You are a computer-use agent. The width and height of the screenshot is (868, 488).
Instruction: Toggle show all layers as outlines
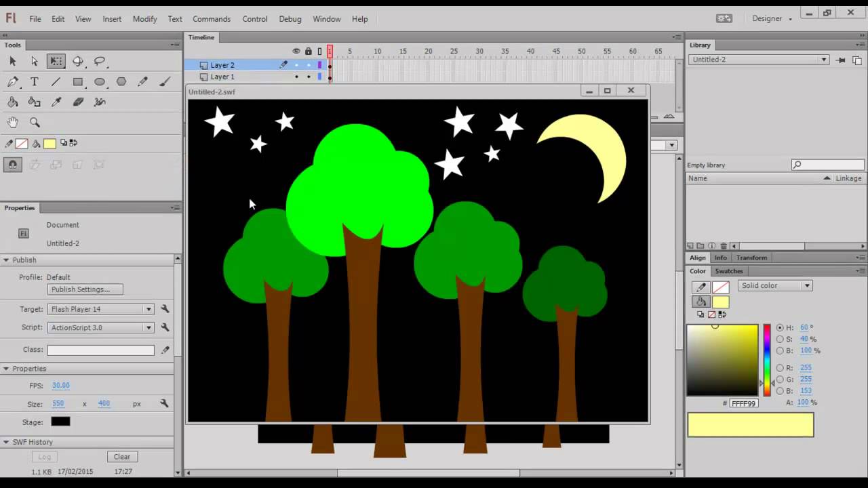click(320, 52)
